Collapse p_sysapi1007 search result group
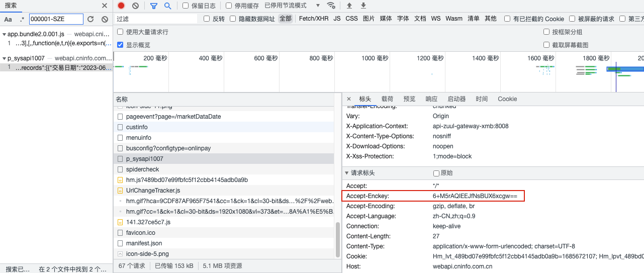This screenshot has width=644, height=273. point(4,58)
